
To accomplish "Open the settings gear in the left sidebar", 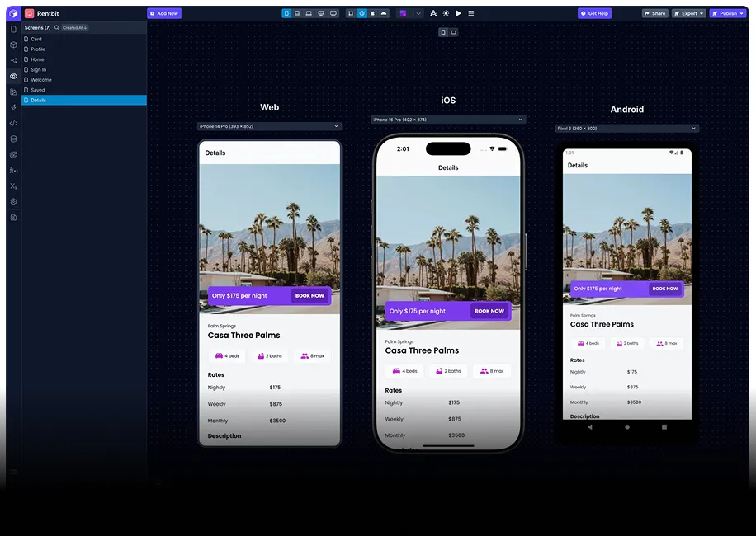I will pyautogui.click(x=12, y=201).
